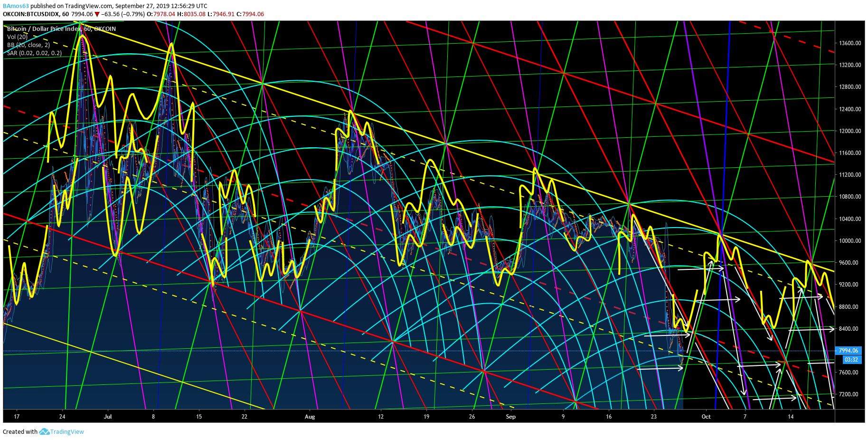
Task: Click the high value H:8035.08
Action: (191, 14)
